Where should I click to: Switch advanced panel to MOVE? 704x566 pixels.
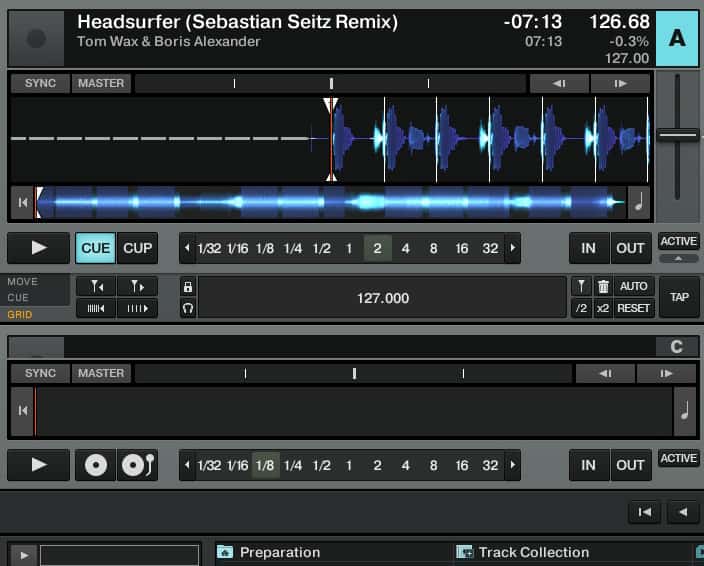coord(22,281)
